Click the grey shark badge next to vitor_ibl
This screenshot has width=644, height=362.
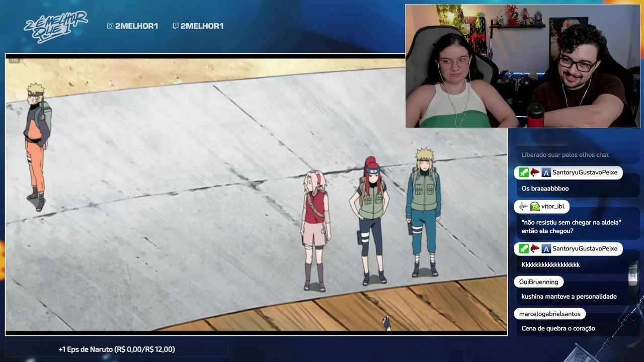(x=524, y=207)
